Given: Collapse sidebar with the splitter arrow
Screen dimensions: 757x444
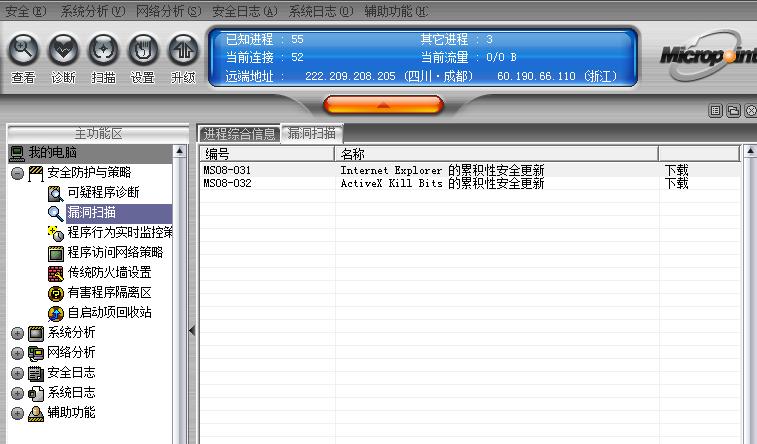Looking at the screenshot, I should point(192,330).
